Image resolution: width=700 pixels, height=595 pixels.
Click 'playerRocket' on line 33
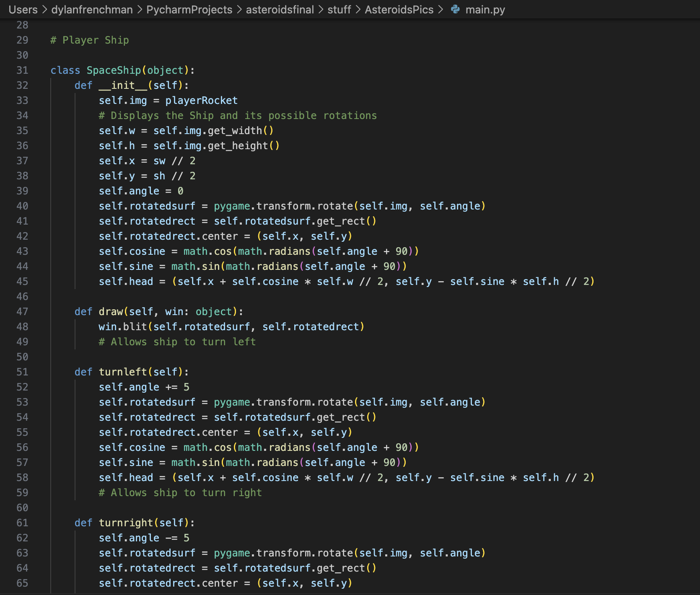201,101
